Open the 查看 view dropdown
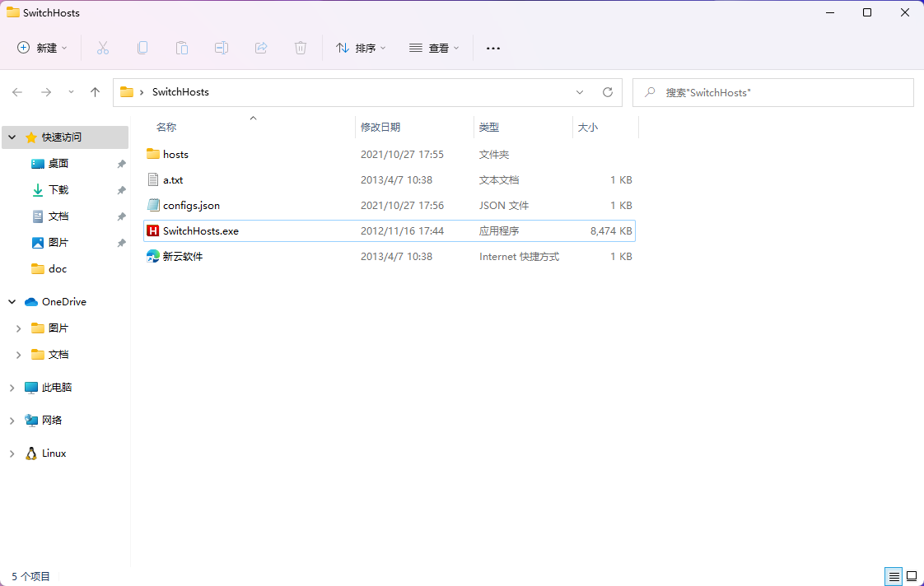Screen dimensions: 924x586 434,48
